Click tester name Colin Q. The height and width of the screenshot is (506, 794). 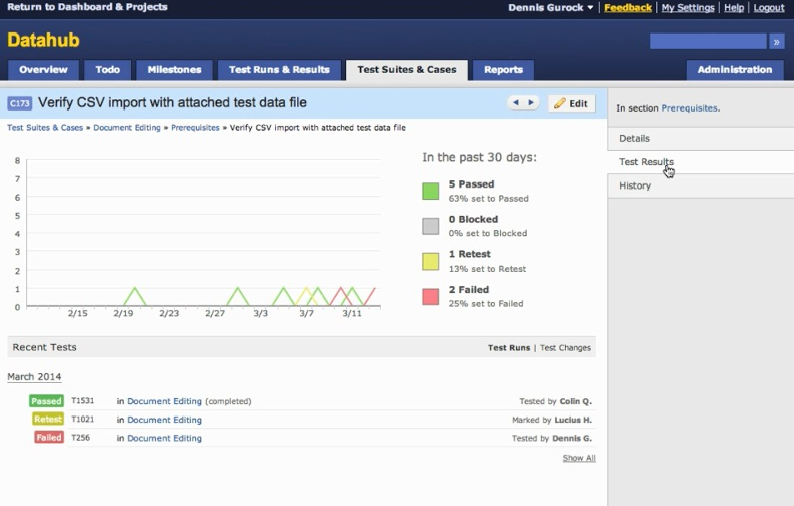[576, 401]
